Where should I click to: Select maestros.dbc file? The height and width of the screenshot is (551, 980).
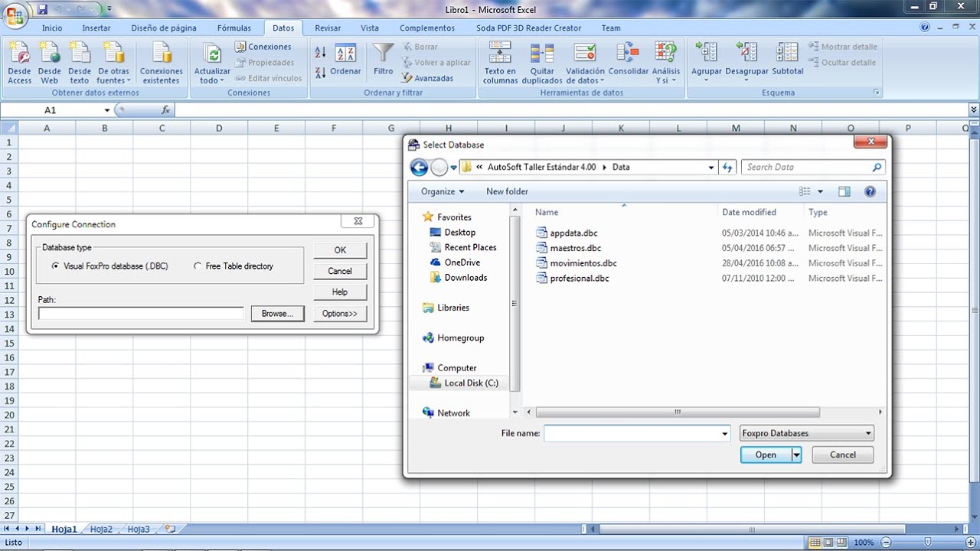tap(575, 248)
